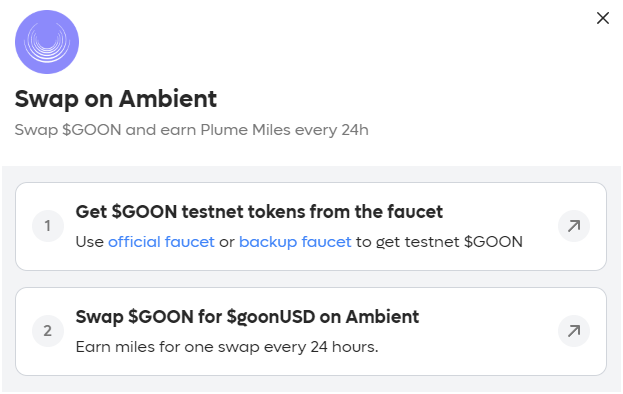Click 'to get testnet $GOON' text
Viewport: 623px width, 394px height.
click(439, 241)
